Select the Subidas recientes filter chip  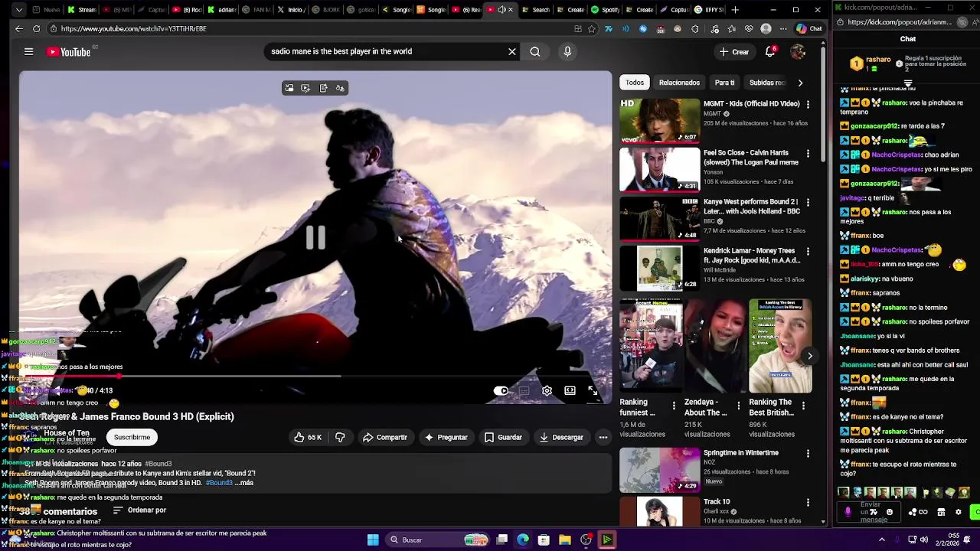[767, 83]
